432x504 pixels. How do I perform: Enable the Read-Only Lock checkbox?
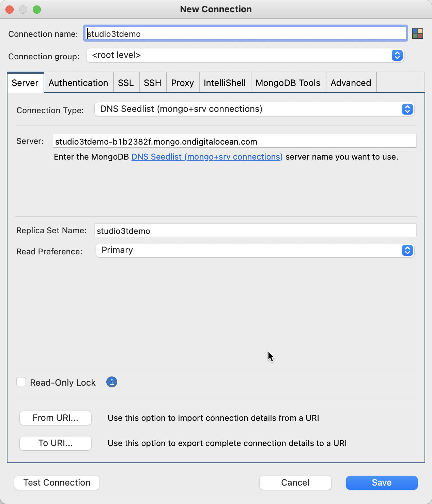click(x=21, y=382)
